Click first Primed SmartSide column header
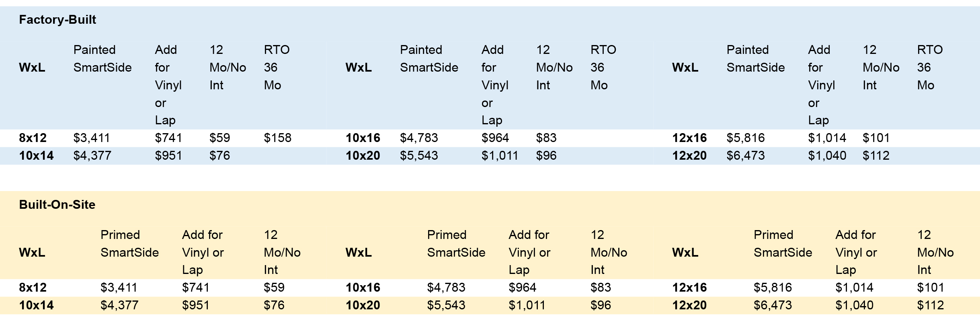 (129, 243)
